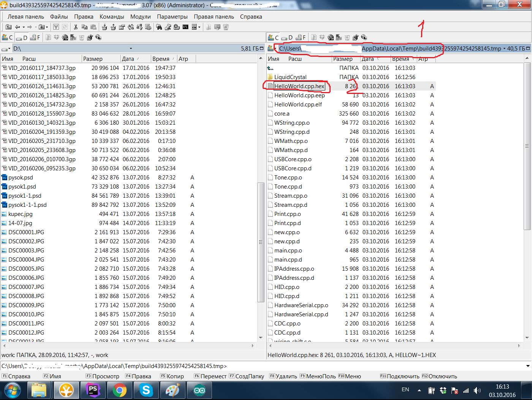Open view mode dropdown arrow

(x=199, y=27)
